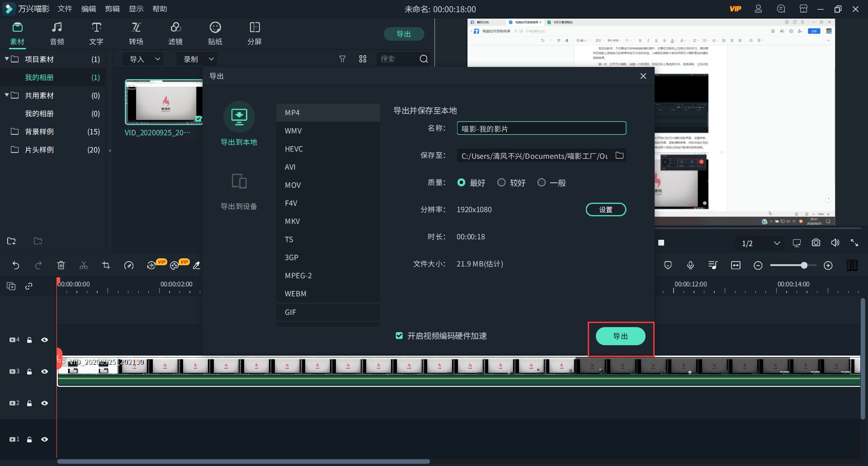The height and width of the screenshot is (466, 868).
Task: Click the undo icon above the timeline
Action: [16, 266]
